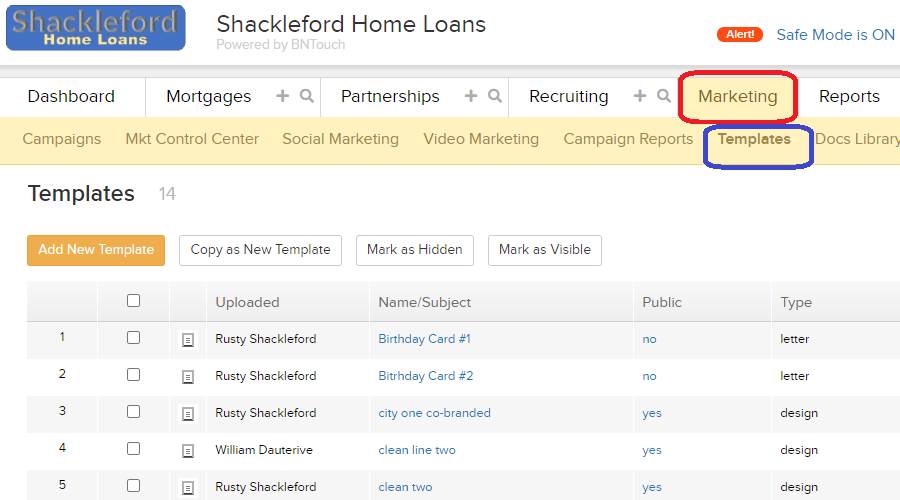Open document icon for Birthday Card #1 row
Screen dimensions: 900x500
point(188,340)
